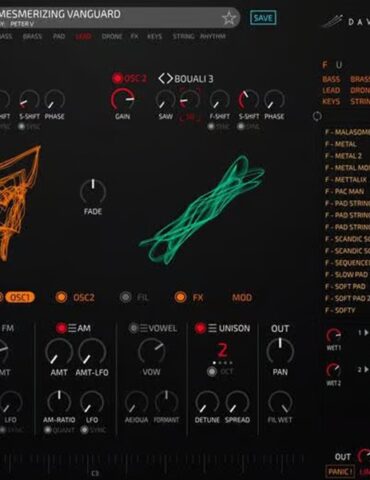This screenshot has height=480, width=370.
Task: Click the green OSC2 waveform display
Action: point(202,210)
